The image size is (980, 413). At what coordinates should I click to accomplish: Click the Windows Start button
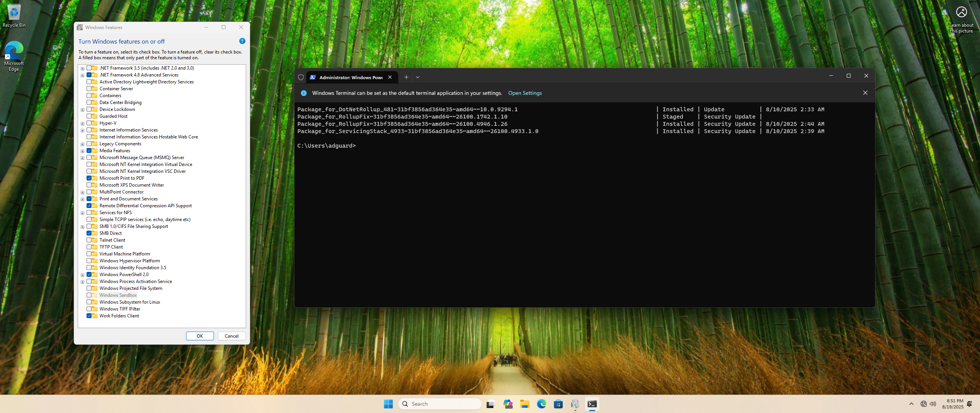[388, 404]
